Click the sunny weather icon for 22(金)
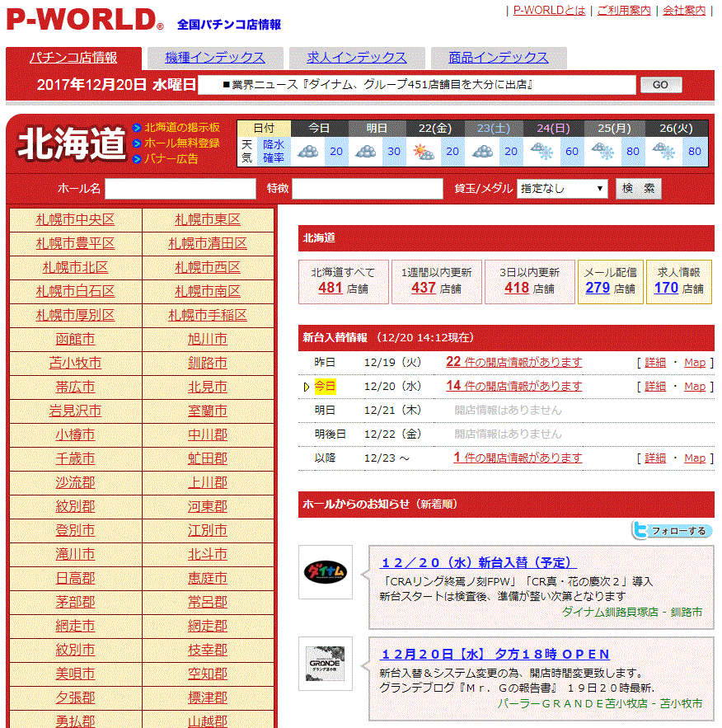Screen dimensions: 722x728 tap(424, 152)
